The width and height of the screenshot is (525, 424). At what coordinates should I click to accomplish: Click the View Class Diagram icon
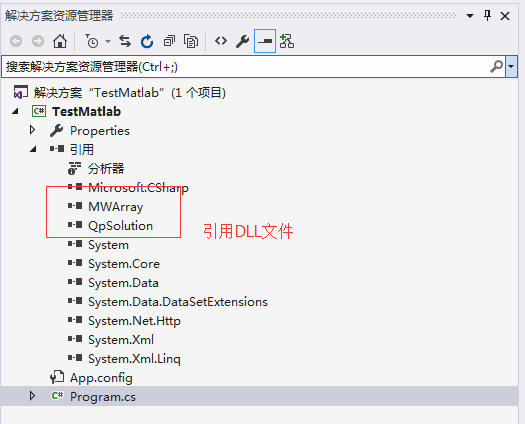[x=287, y=41]
